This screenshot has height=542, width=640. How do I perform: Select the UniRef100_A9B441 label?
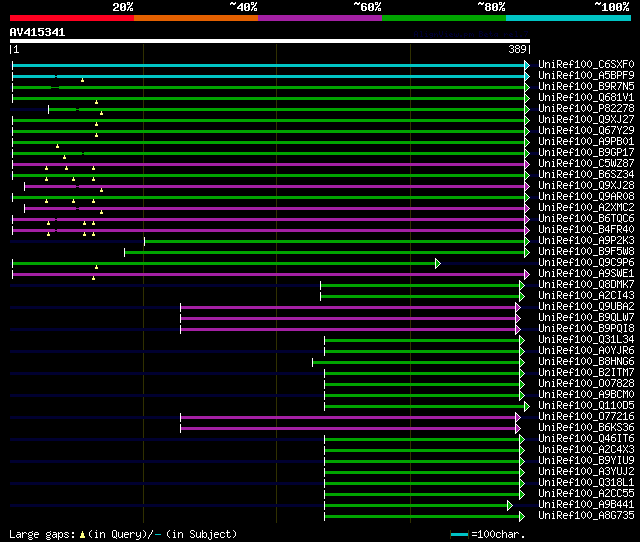click(586, 505)
